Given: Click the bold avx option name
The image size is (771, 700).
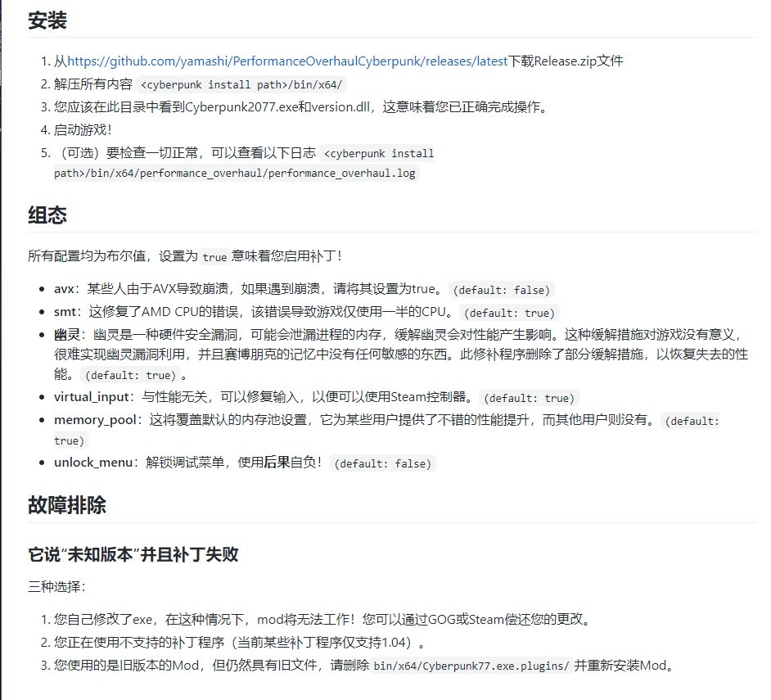Looking at the screenshot, I should [65, 289].
